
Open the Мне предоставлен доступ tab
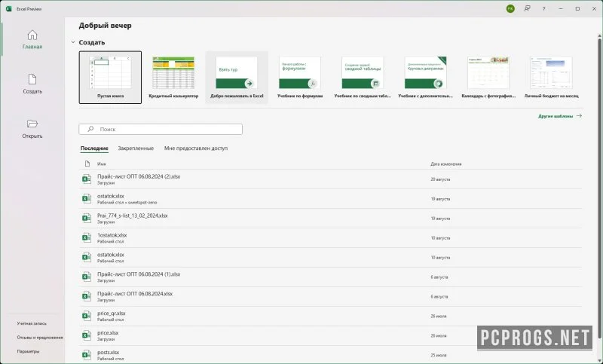click(x=196, y=148)
